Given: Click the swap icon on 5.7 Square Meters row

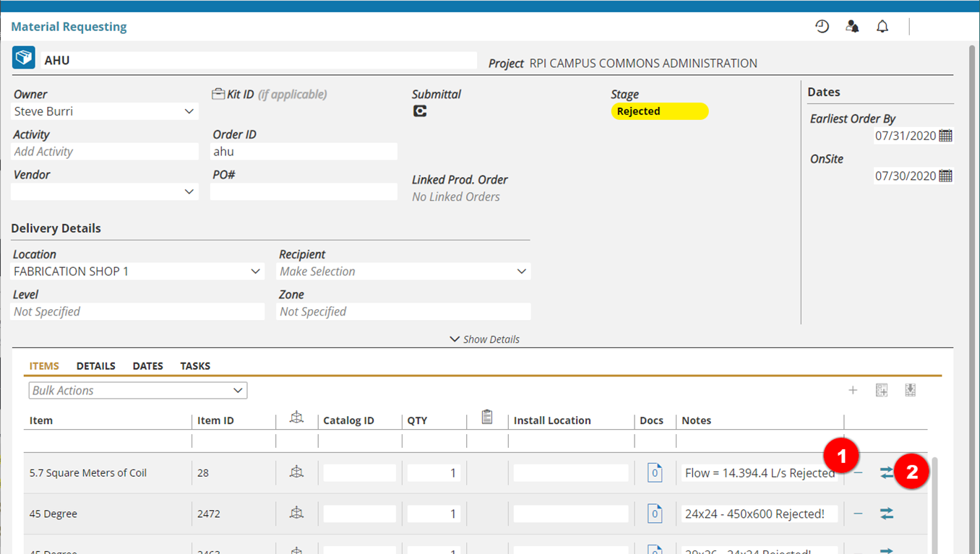Looking at the screenshot, I should pos(887,473).
